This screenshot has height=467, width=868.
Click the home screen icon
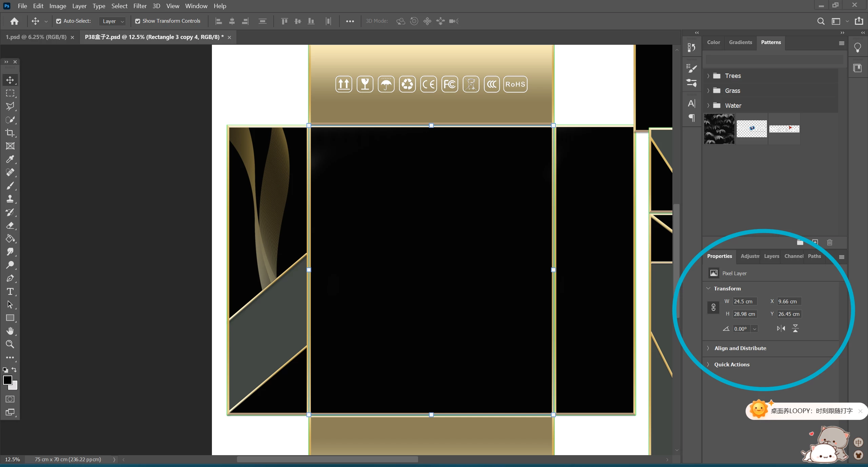(14, 21)
